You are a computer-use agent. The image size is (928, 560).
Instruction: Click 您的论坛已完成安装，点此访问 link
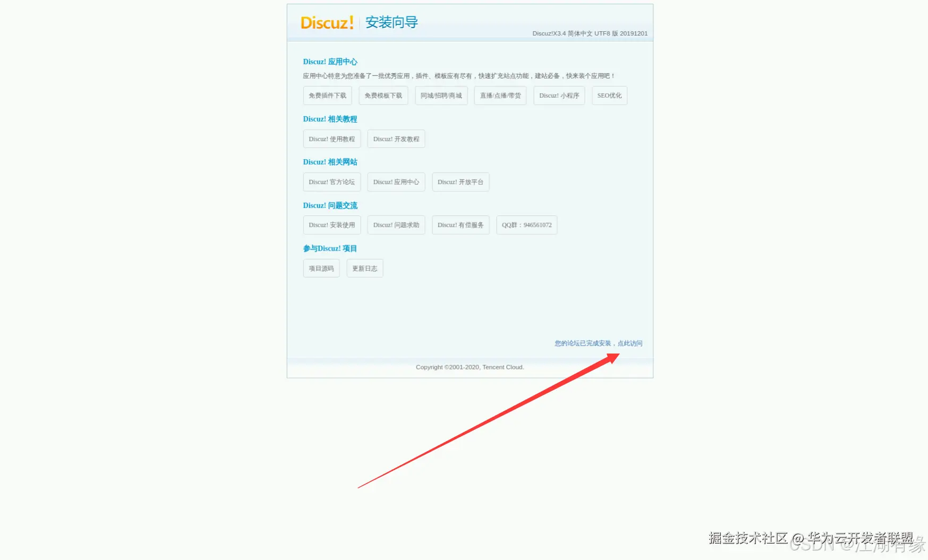pyautogui.click(x=598, y=343)
